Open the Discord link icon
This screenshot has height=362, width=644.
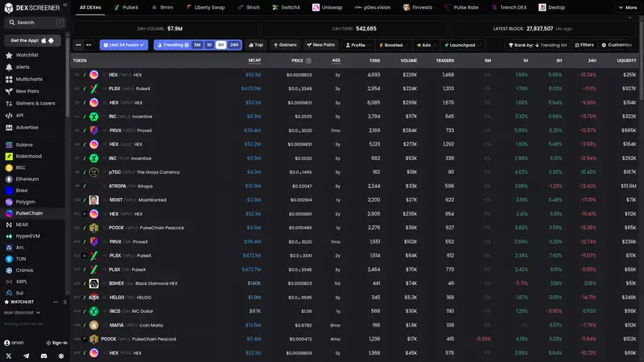pos(44,356)
